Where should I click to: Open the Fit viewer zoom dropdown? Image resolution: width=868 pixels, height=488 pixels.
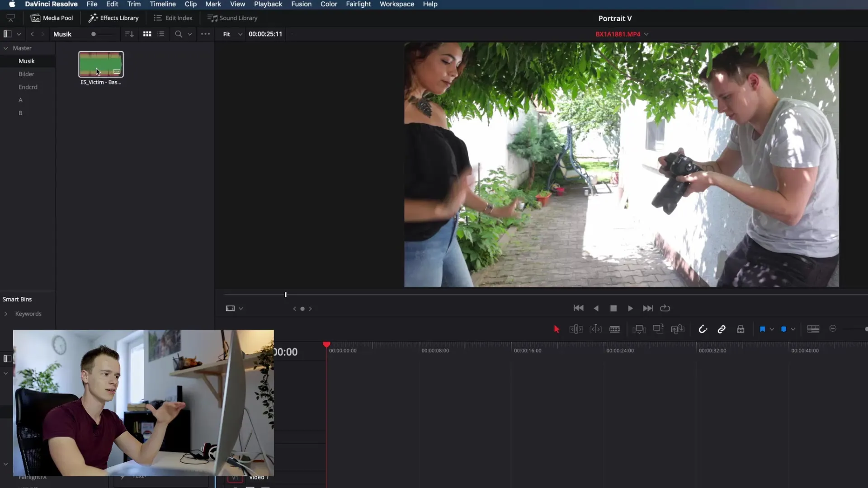pyautogui.click(x=232, y=34)
